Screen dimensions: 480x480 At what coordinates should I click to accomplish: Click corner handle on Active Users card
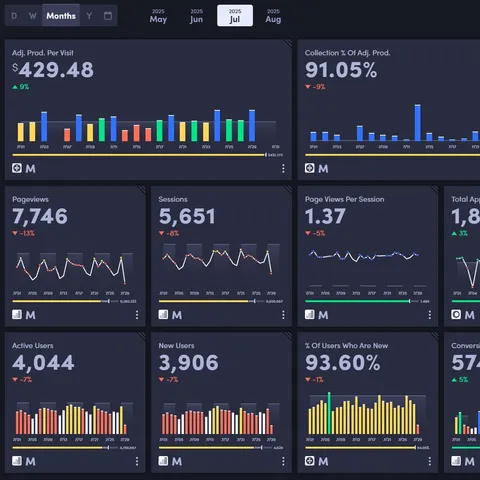pyautogui.click(x=142, y=336)
